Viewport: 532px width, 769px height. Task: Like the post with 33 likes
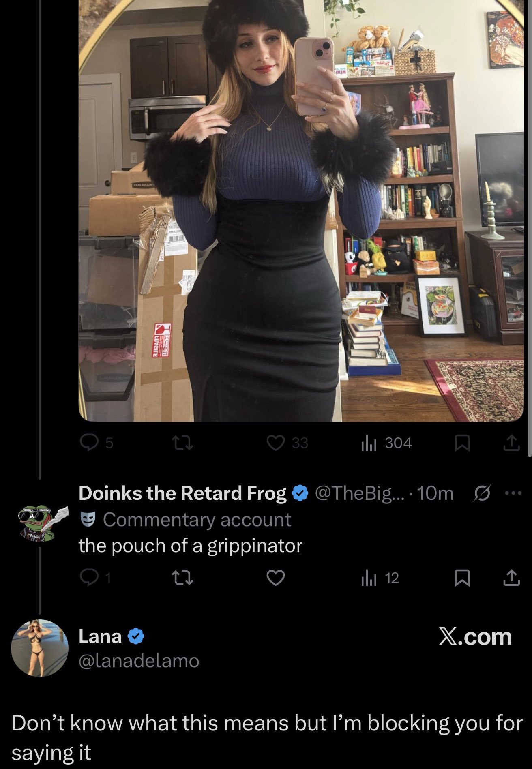(x=276, y=443)
